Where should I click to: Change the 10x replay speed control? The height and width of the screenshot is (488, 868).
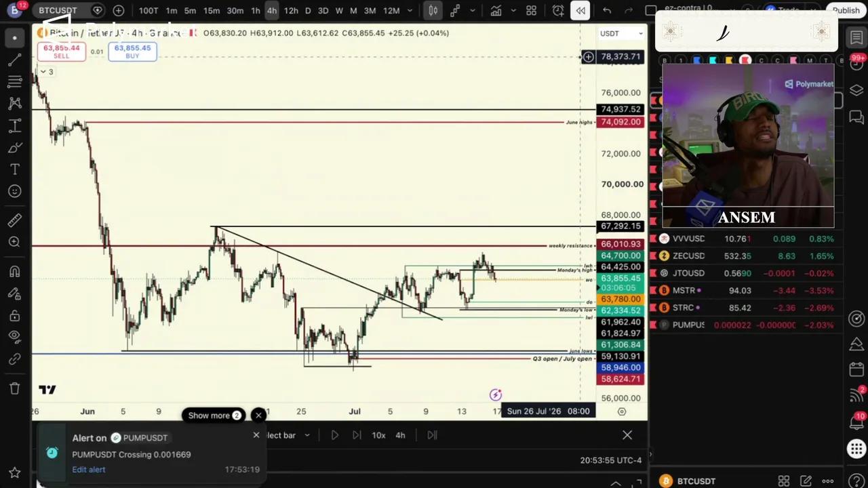(378, 435)
